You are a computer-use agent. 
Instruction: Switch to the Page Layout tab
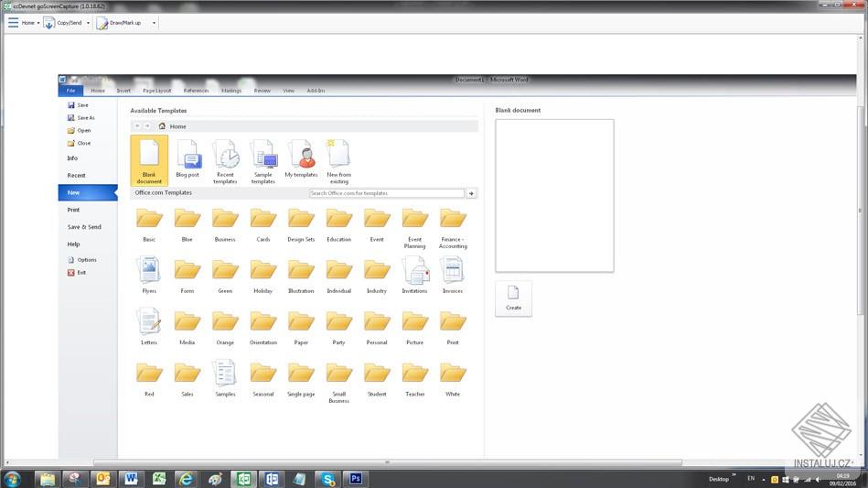coord(156,91)
